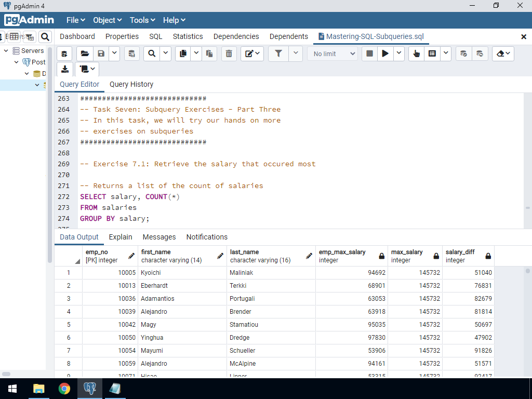Click the Stop query square icon

click(x=369, y=54)
